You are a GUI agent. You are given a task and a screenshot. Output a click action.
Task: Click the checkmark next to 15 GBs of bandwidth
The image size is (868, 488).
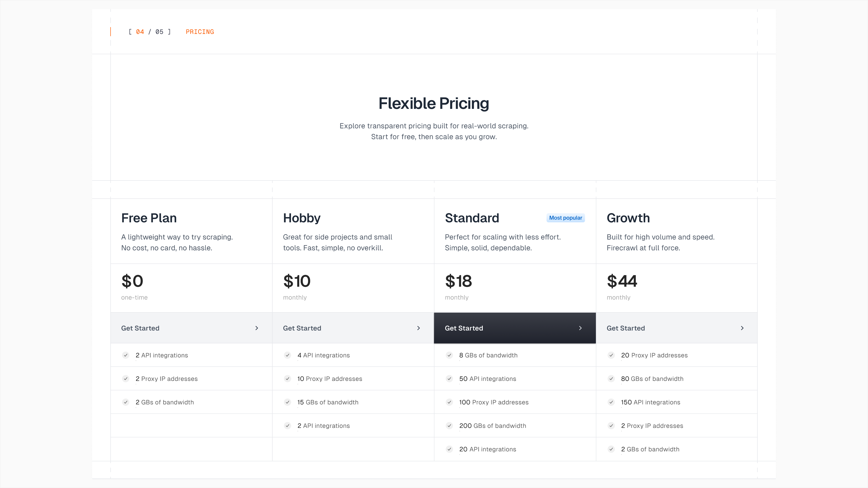[287, 402]
